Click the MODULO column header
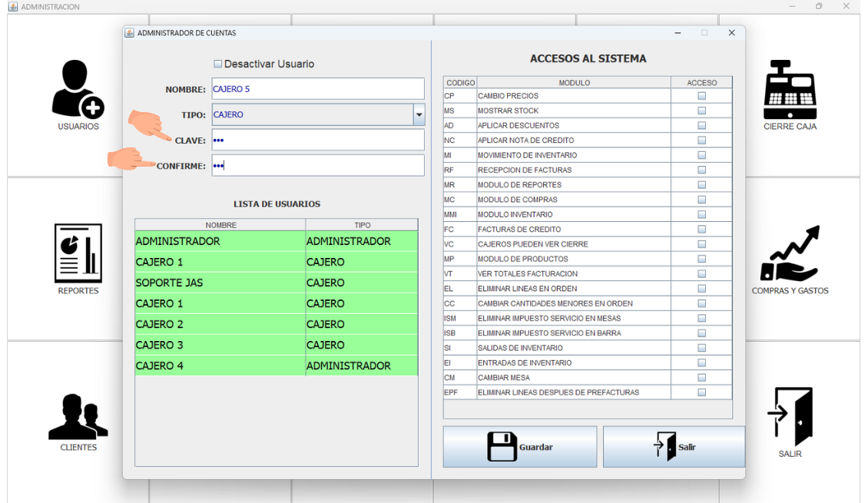This screenshot has width=868, height=503. [574, 82]
